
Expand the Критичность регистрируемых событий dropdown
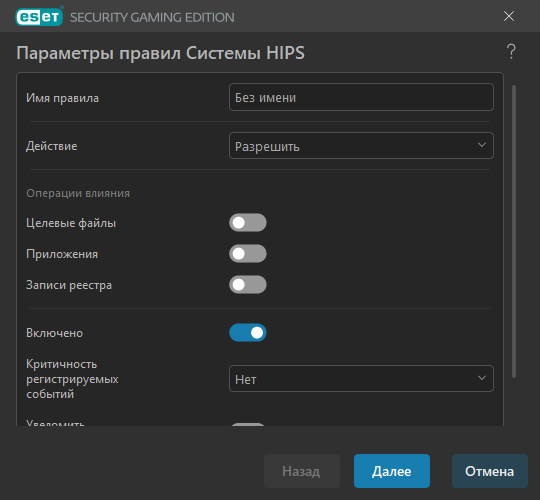pos(361,378)
